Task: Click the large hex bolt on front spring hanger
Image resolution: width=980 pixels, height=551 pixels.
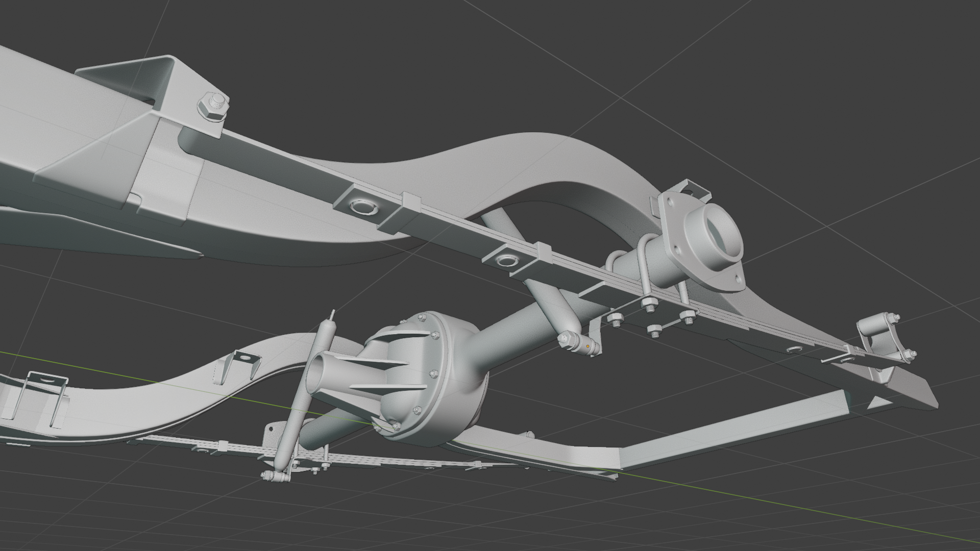Action: (213, 106)
